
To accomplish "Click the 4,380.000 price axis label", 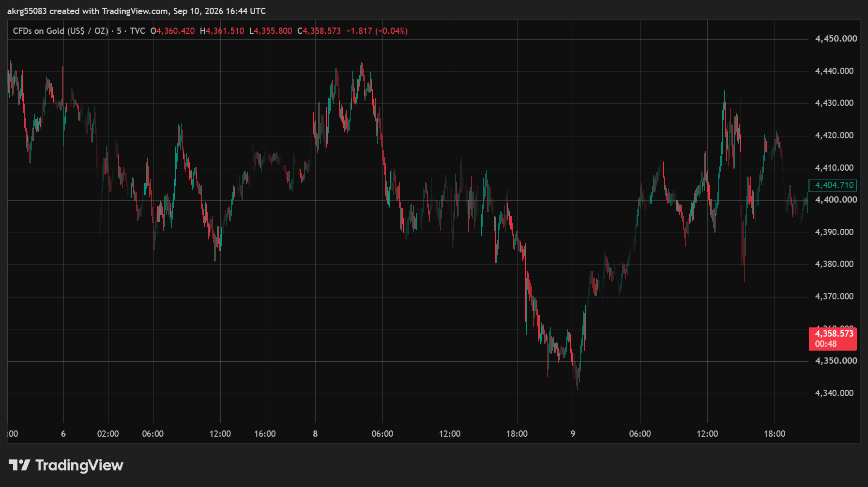I will pos(834,264).
